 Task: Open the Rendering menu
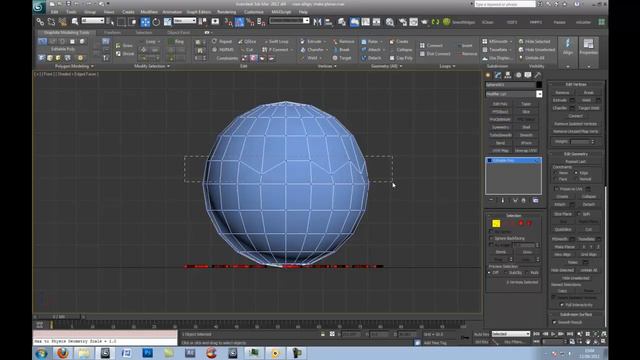227,12
